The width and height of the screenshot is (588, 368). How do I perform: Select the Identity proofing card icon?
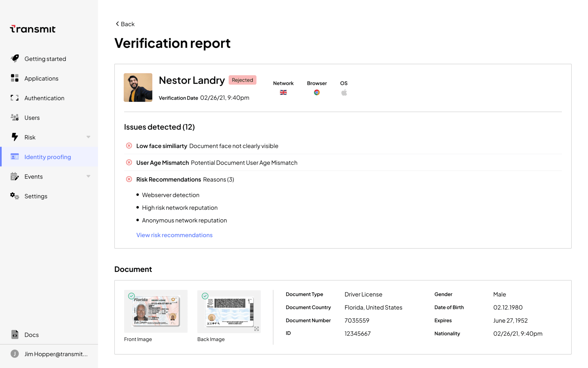[15, 157]
